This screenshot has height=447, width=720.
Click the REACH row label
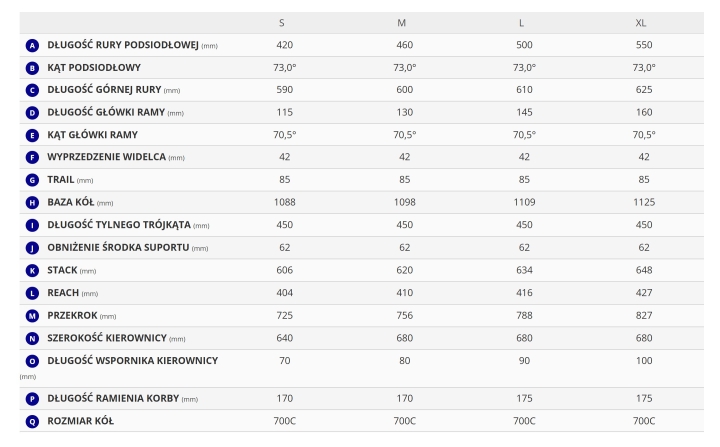(x=62, y=293)
